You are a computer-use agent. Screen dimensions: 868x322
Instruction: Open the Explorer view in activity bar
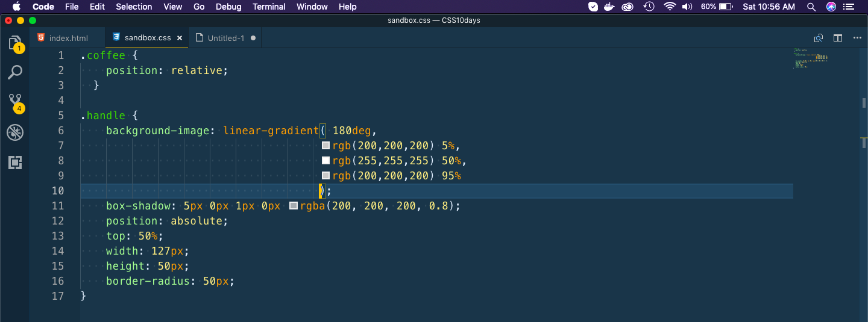15,43
